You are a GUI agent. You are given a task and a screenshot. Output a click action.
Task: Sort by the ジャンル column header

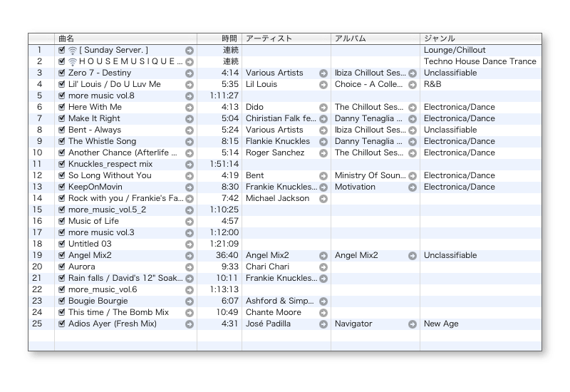tap(480, 38)
